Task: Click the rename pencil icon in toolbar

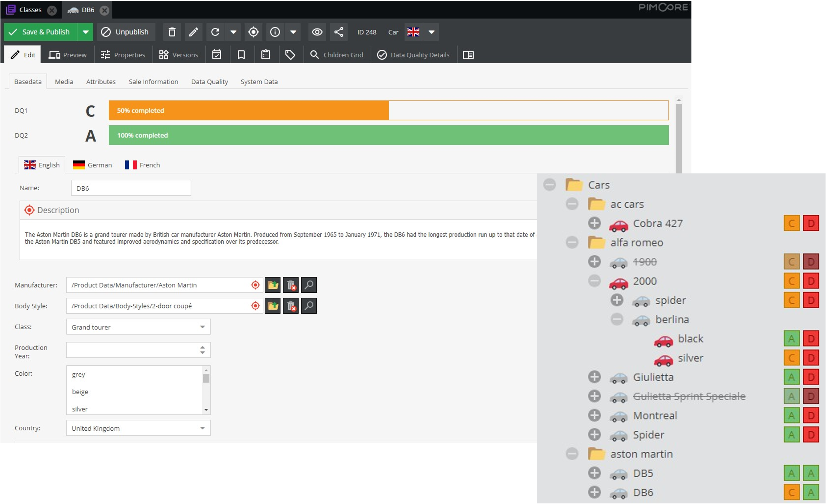Action: [x=193, y=32]
